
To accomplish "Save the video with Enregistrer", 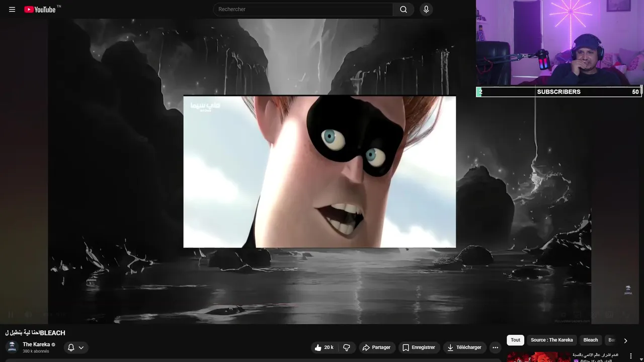I will point(419,347).
